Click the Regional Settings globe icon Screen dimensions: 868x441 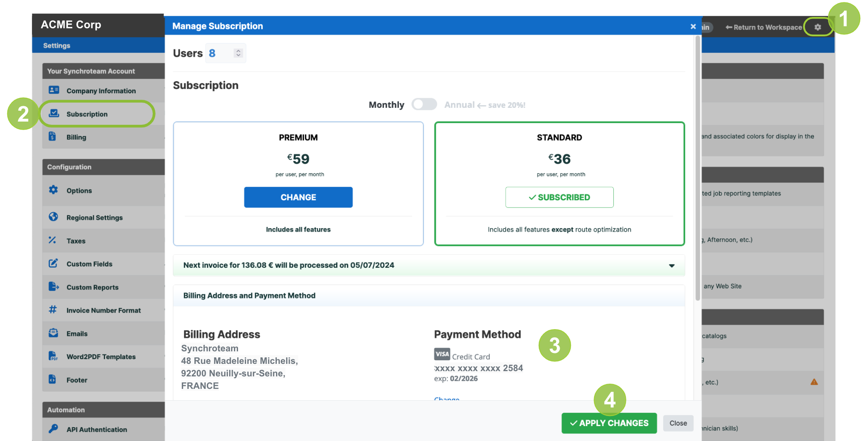53,217
